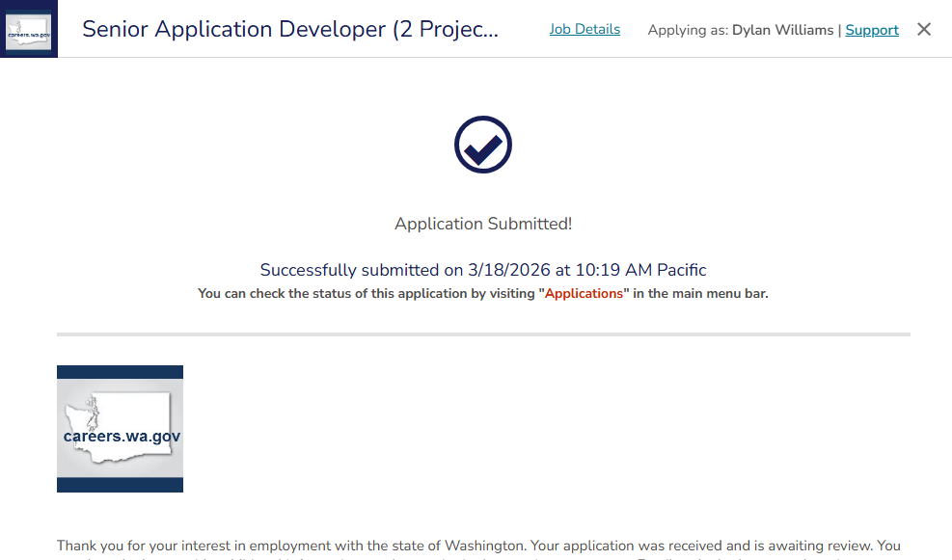Click the Application Submitted checkmark icon
Screen dimensions: 952x560
tap(482, 146)
